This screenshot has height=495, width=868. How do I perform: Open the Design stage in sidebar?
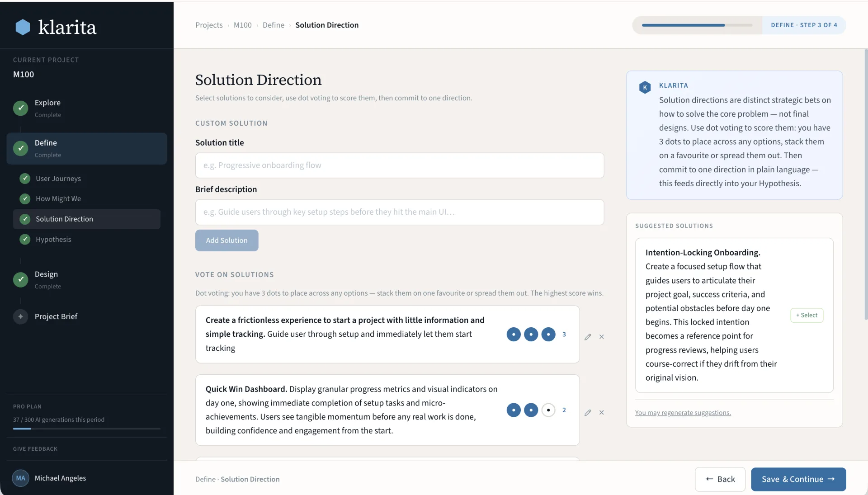click(87, 280)
